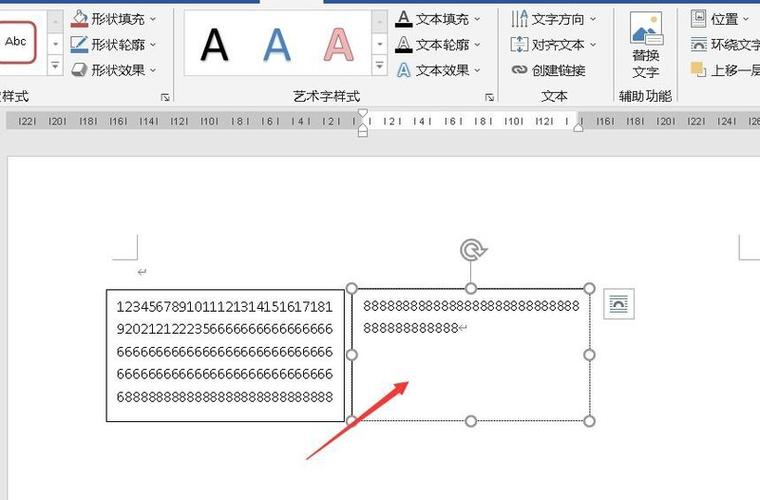Click the 形状轮廓 pen icon

click(79, 45)
